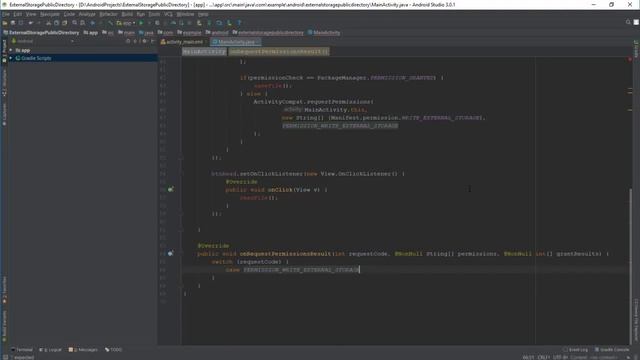Open the SDK Manager toolbar icon
The width and height of the screenshot is (640, 360).
coord(229,23)
